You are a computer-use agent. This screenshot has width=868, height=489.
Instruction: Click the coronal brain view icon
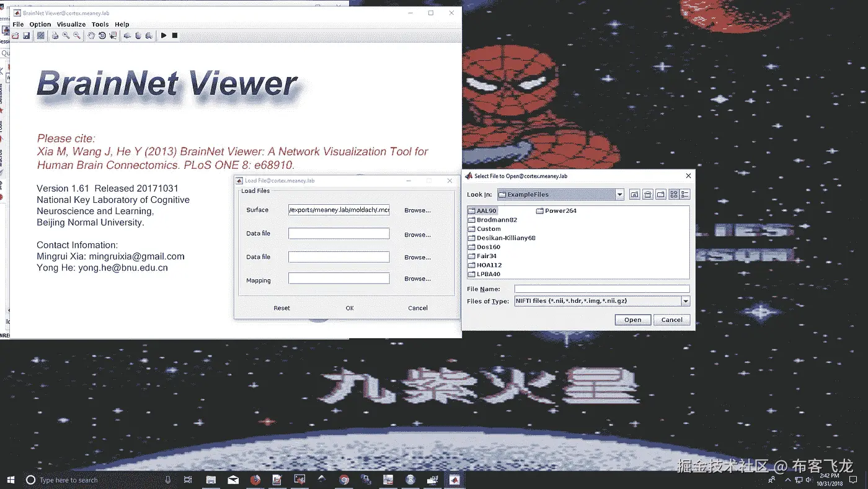click(149, 36)
